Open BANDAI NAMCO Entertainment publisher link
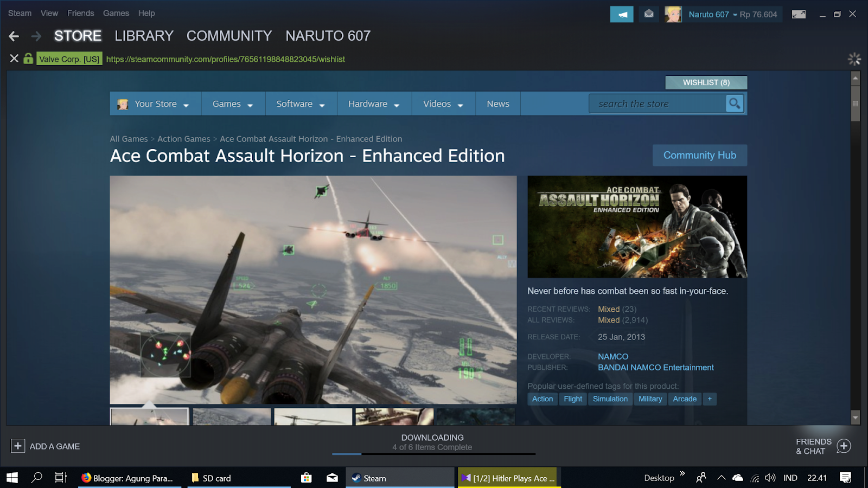The height and width of the screenshot is (488, 868). (x=656, y=367)
